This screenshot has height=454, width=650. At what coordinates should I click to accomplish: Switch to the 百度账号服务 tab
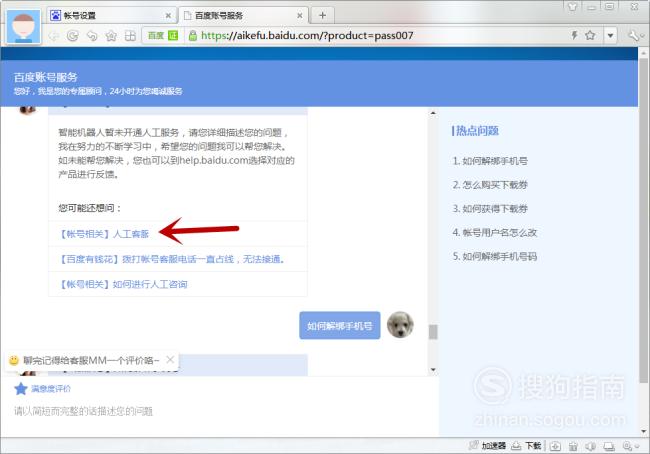pyautogui.click(x=244, y=16)
